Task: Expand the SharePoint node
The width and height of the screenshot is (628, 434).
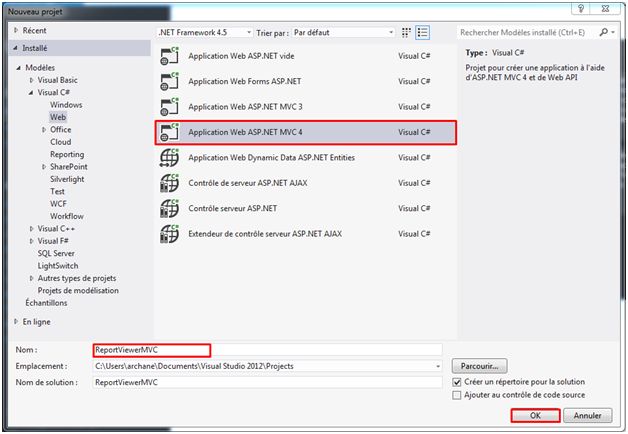Action: (x=44, y=167)
